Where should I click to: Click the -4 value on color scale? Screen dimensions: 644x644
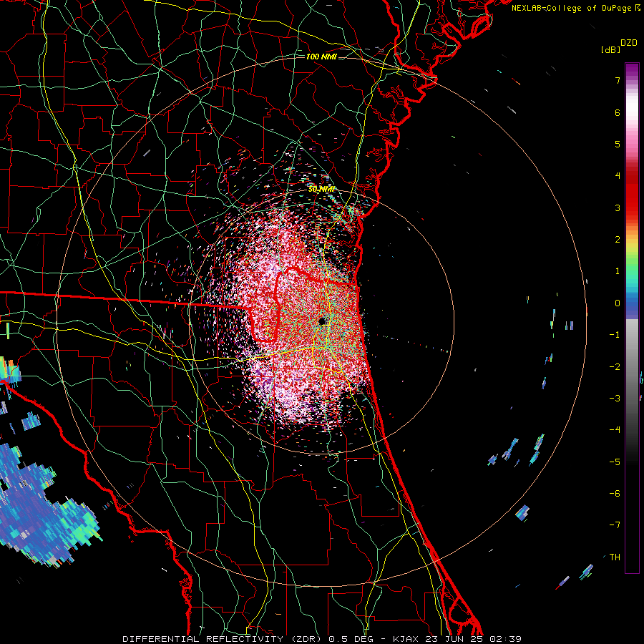point(615,430)
